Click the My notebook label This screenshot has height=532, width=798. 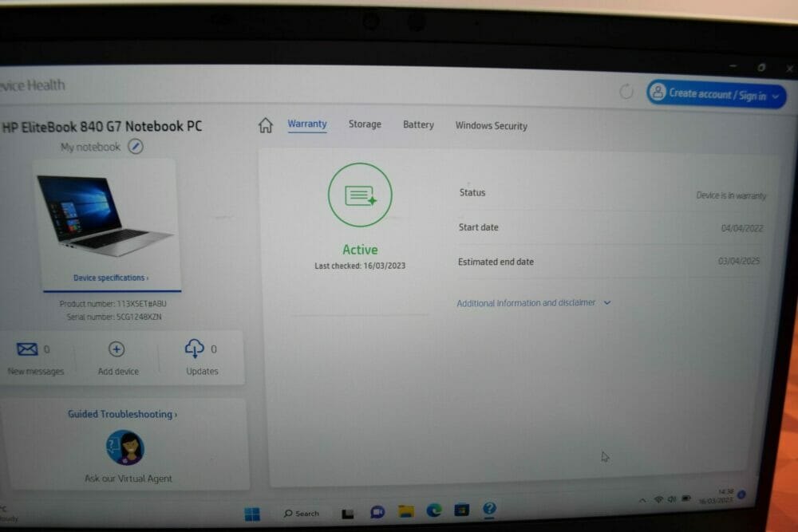(90, 147)
